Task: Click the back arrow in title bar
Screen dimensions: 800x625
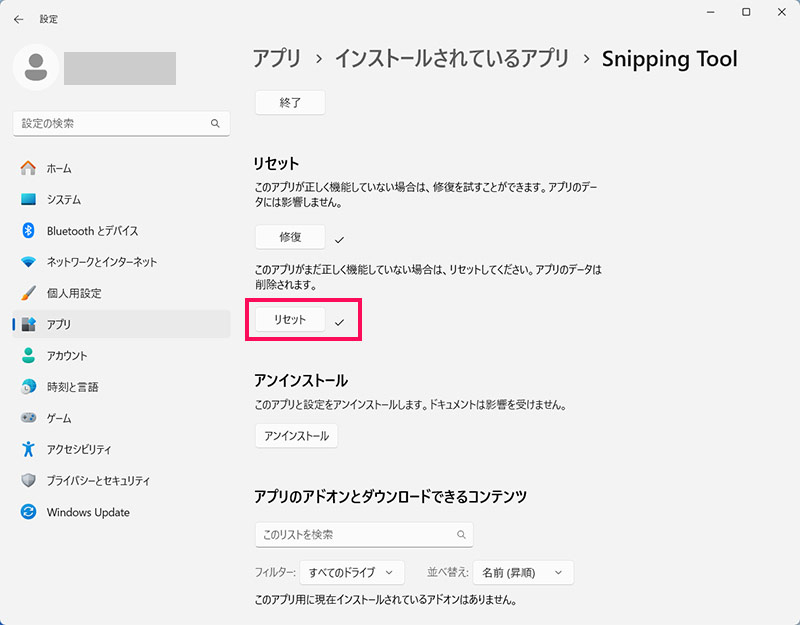Action: point(18,19)
